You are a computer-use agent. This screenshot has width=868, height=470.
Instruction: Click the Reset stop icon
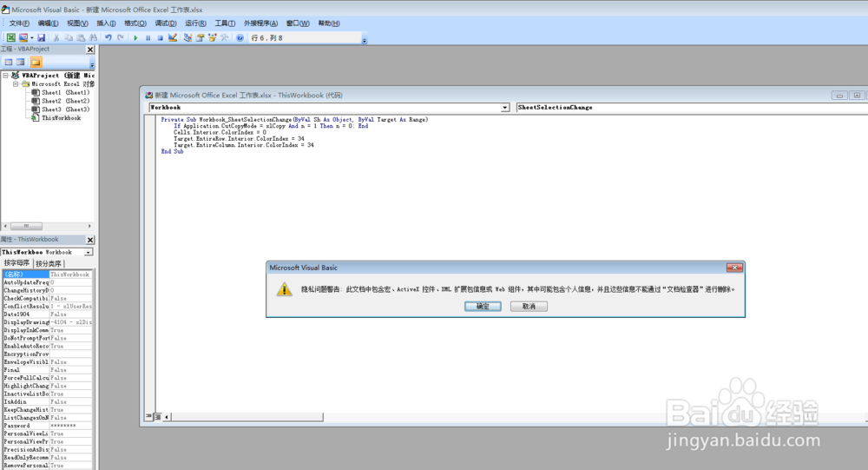click(x=160, y=37)
